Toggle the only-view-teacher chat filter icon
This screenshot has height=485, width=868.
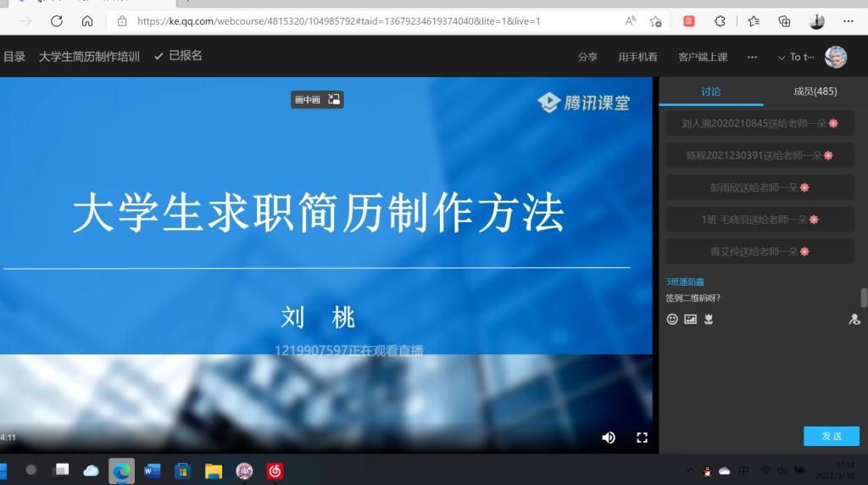[x=854, y=320]
